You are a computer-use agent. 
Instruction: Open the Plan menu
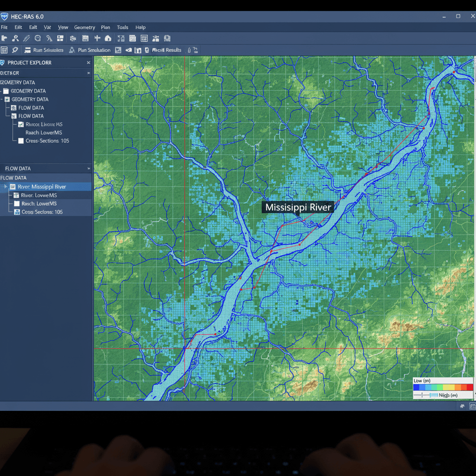tap(106, 27)
